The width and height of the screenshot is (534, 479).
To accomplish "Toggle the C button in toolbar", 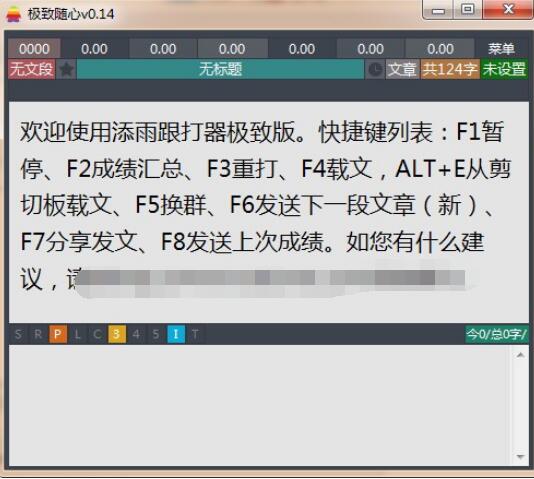I will [x=97, y=334].
